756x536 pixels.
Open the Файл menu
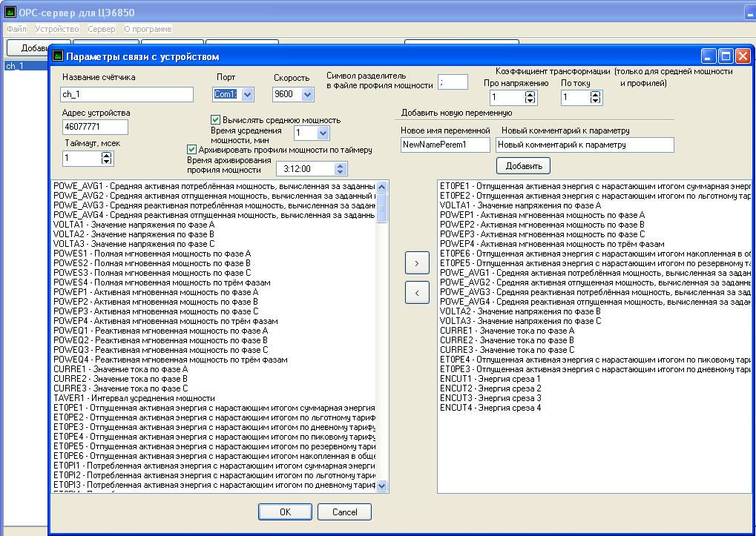[16, 29]
